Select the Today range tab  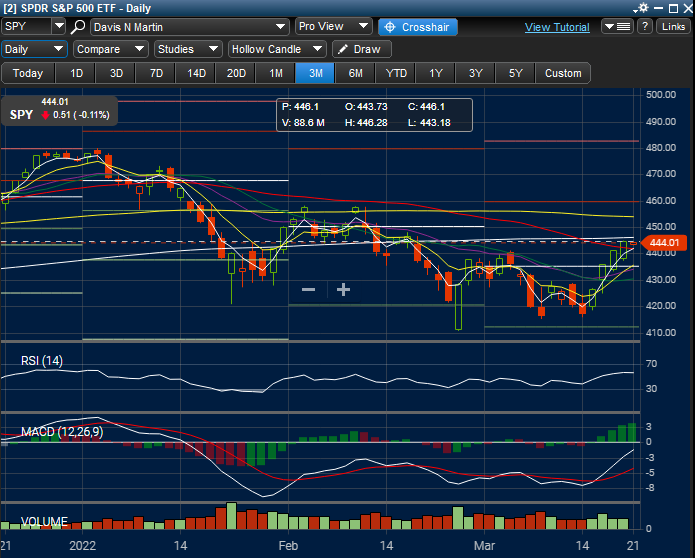click(x=28, y=73)
